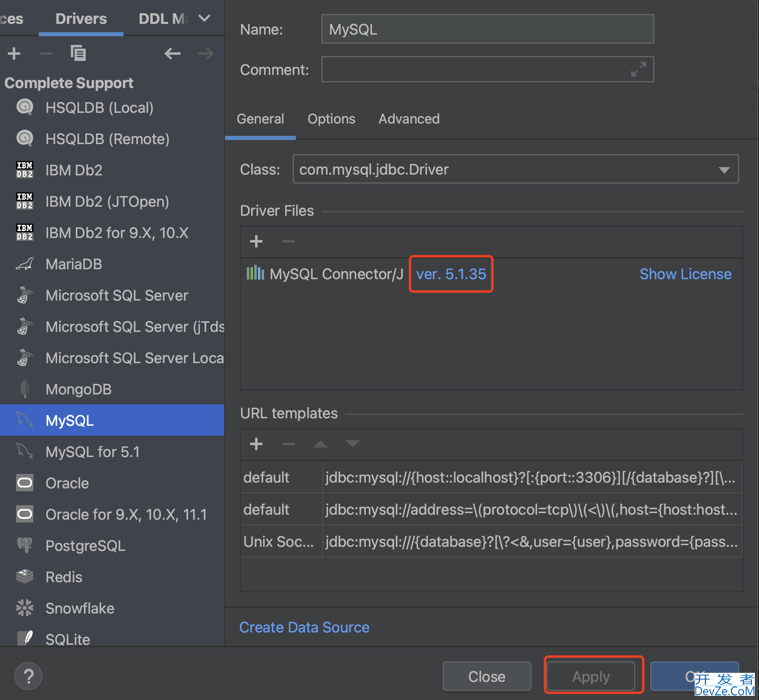Open the Options tab

click(331, 119)
